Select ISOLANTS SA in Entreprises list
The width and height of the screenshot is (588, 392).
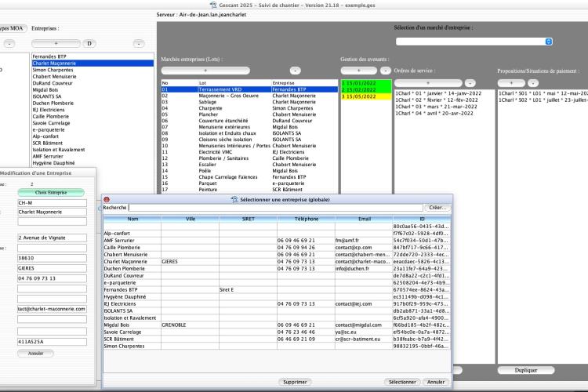coord(93,96)
